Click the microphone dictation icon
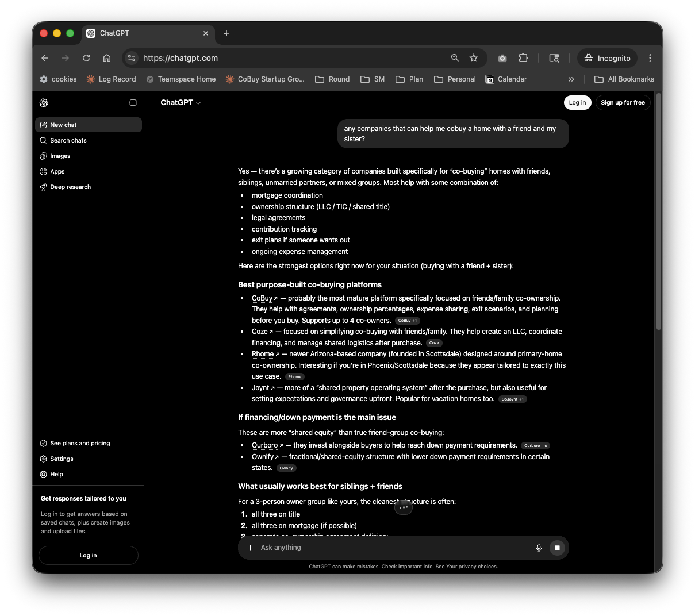 coord(539,548)
